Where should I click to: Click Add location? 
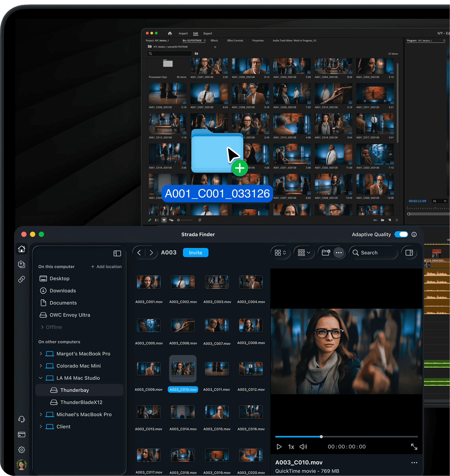coord(106,267)
